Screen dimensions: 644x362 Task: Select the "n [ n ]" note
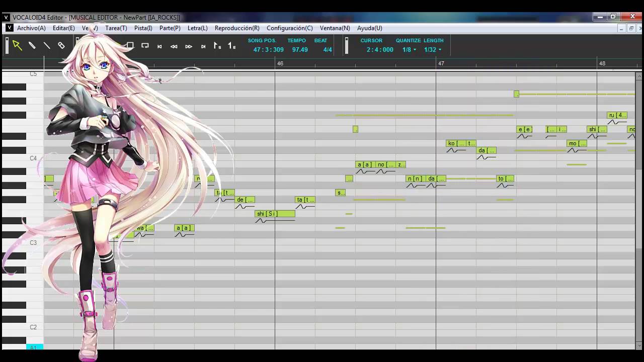[x=416, y=178]
